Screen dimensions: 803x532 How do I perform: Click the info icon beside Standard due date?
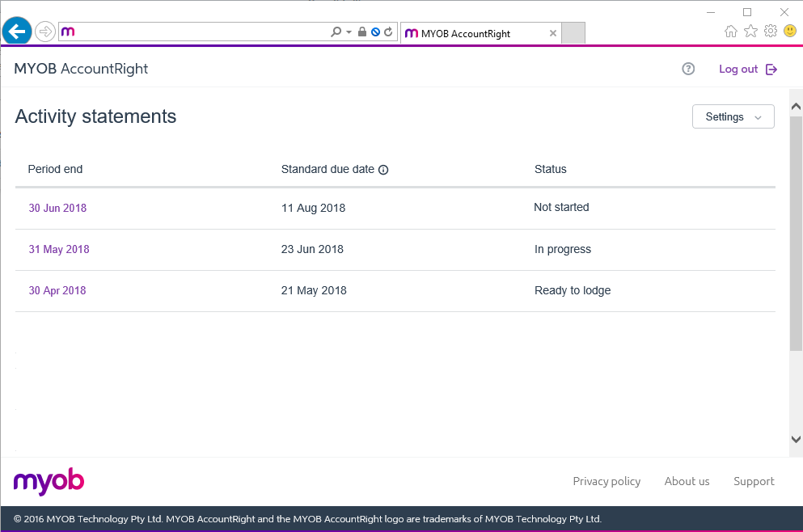pyautogui.click(x=383, y=170)
